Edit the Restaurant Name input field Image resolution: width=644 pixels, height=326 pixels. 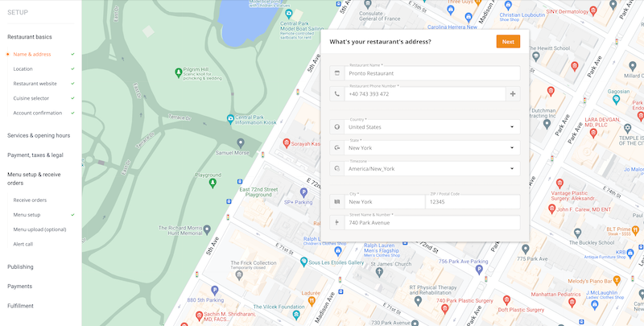432,73
